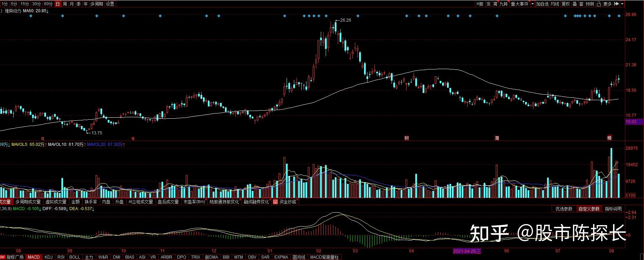Select the 盘后成交量 tab
The width and height of the screenshot is (644, 260).
168,202
